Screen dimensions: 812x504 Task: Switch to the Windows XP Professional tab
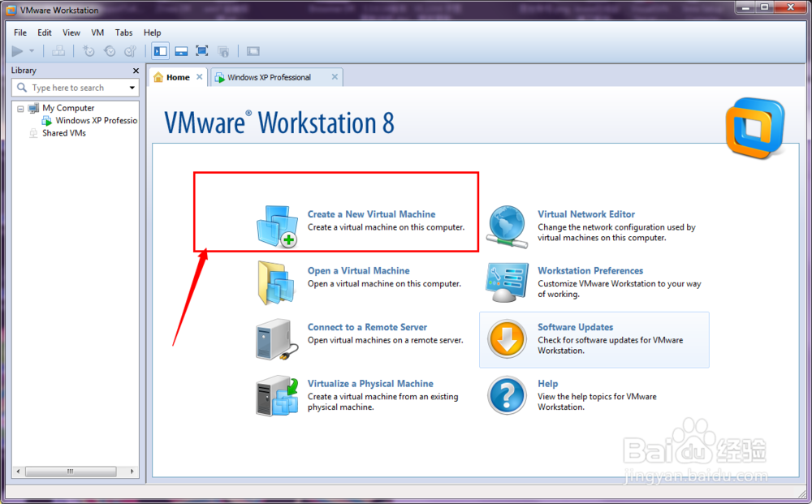pyautogui.click(x=270, y=77)
